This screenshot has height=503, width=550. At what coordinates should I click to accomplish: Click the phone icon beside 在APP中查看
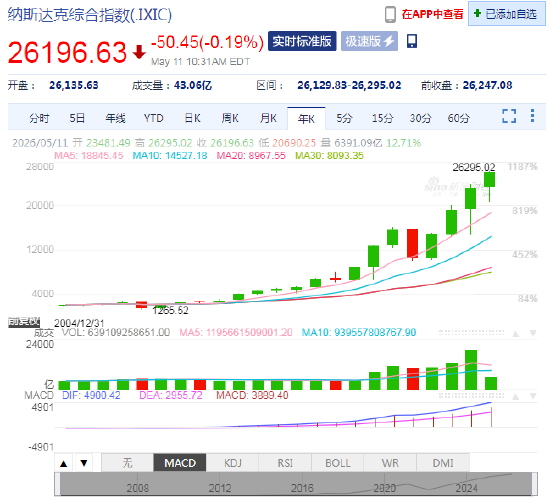[390, 14]
